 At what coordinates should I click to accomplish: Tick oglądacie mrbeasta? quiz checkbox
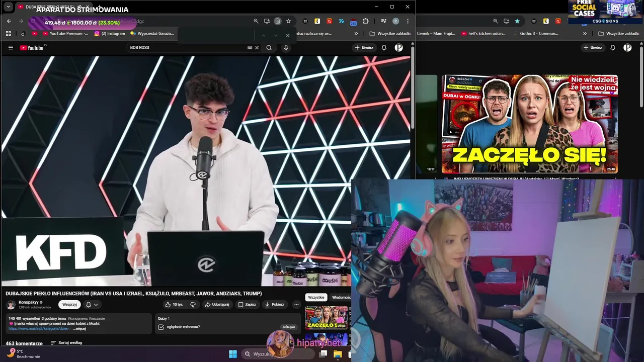[161, 327]
